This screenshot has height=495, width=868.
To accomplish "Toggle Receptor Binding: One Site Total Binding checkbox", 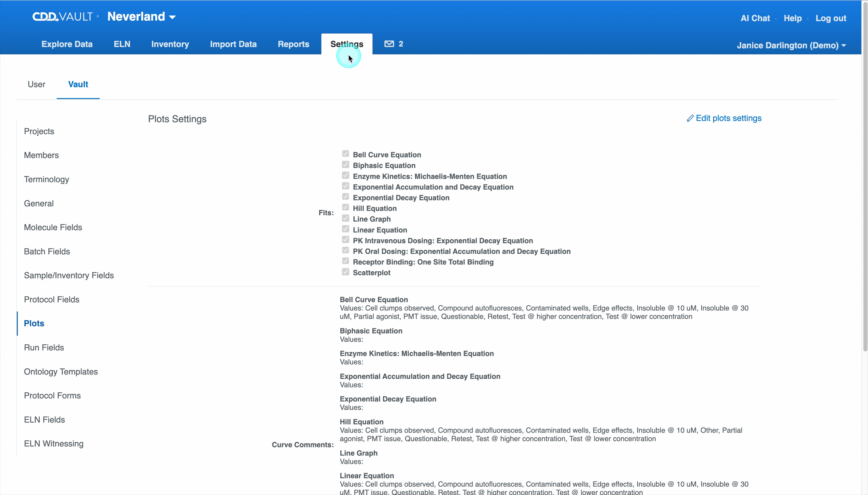I will pyautogui.click(x=346, y=261).
